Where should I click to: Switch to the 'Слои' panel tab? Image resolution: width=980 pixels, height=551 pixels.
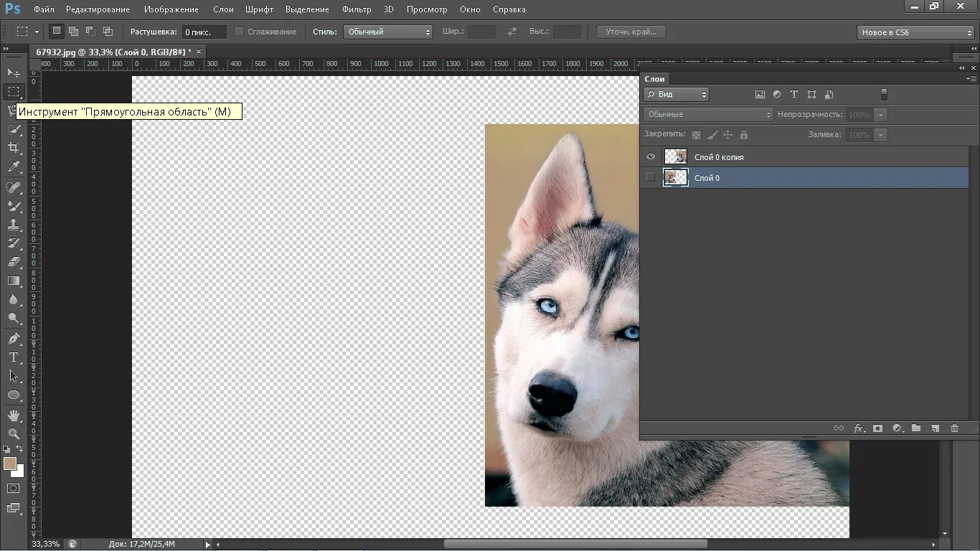[655, 79]
